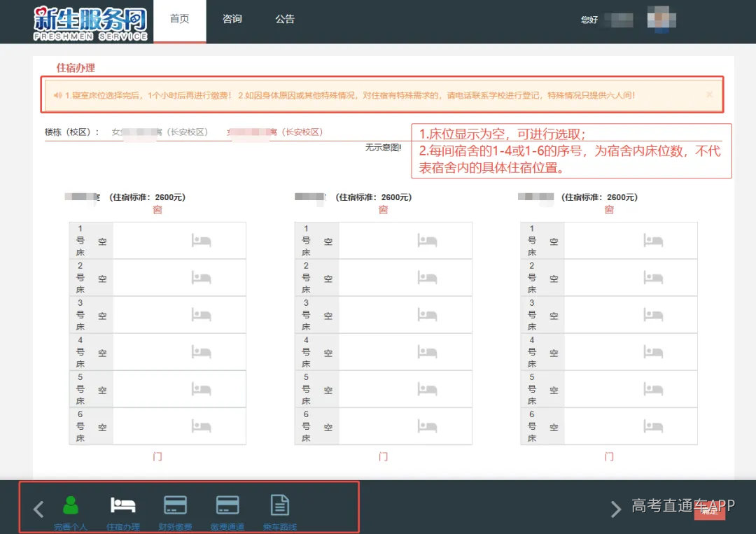Click 住宿标准：2600元 above the left room

point(148,197)
